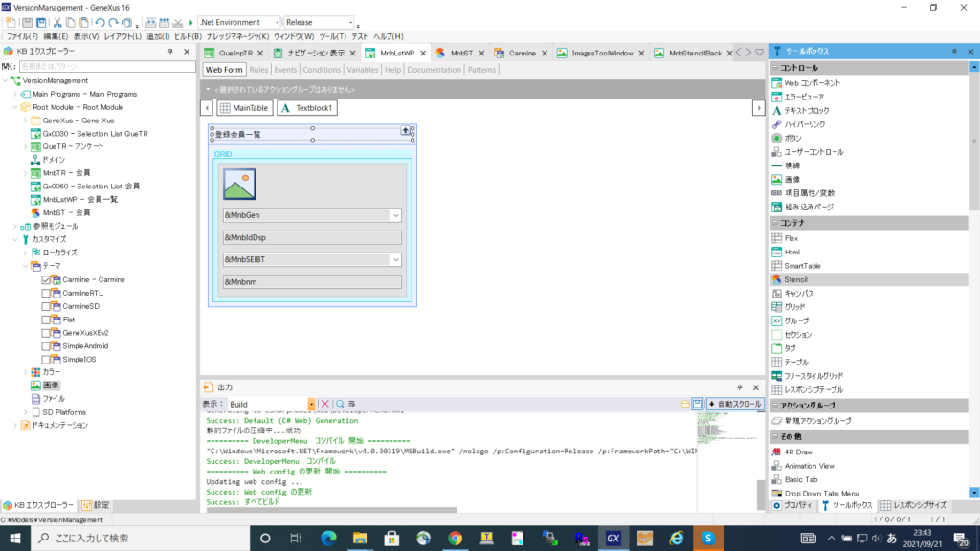Expand the Main Programs tree node
The image size is (980, 551).
point(15,95)
